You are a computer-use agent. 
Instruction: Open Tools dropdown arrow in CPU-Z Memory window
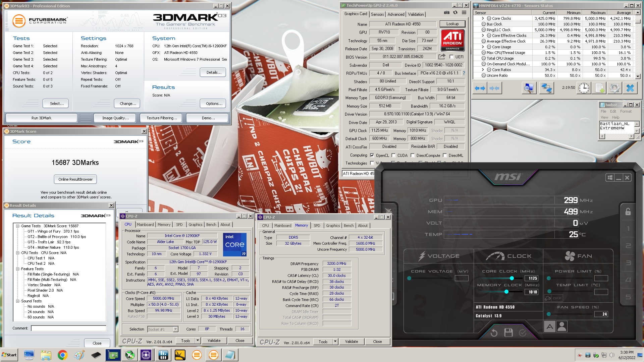click(x=335, y=342)
